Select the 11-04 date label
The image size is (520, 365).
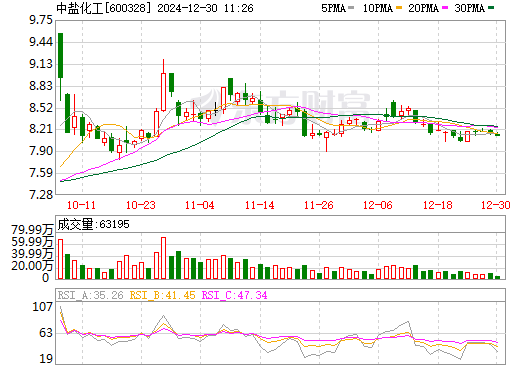[x=200, y=205]
